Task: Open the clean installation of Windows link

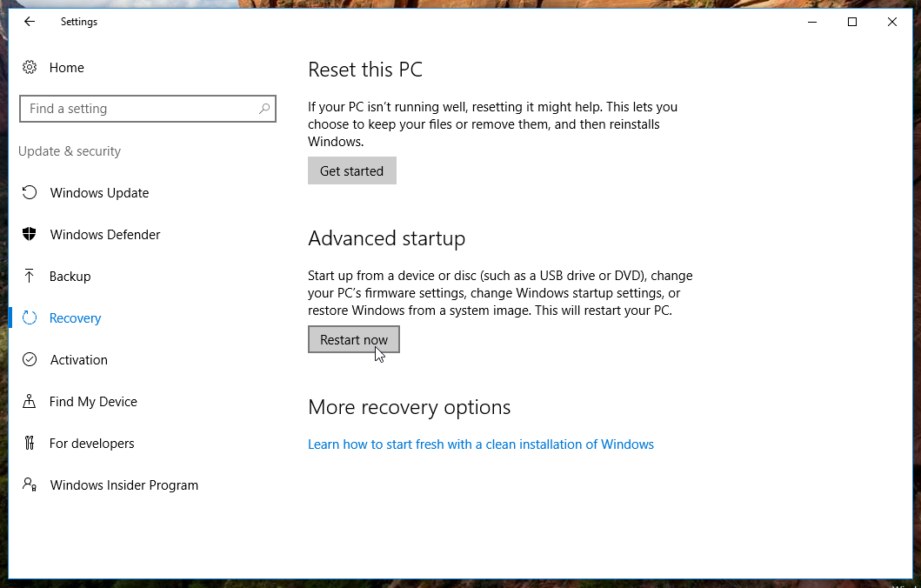Action: [x=480, y=444]
